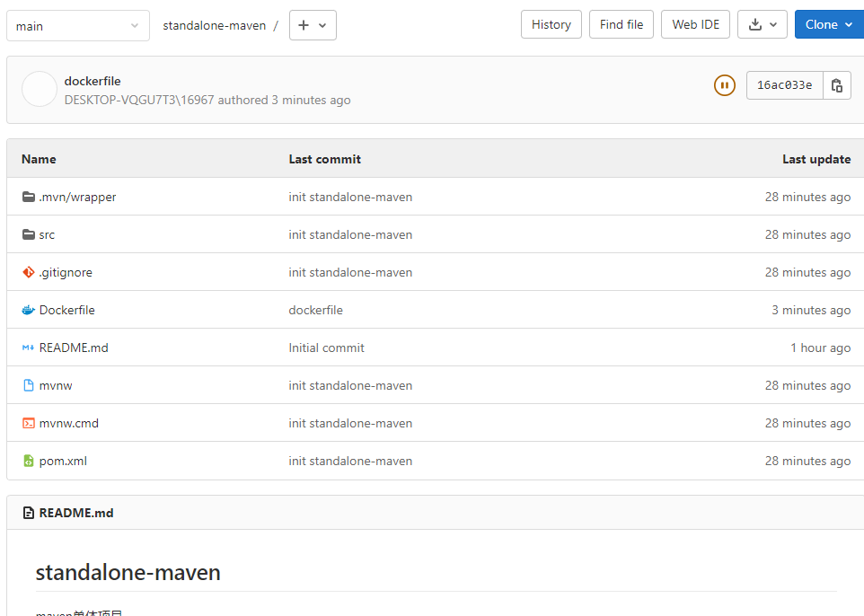Click the git icon beside .gitignore
The width and height of the screenshot is (864, 616).
(29, 272)
